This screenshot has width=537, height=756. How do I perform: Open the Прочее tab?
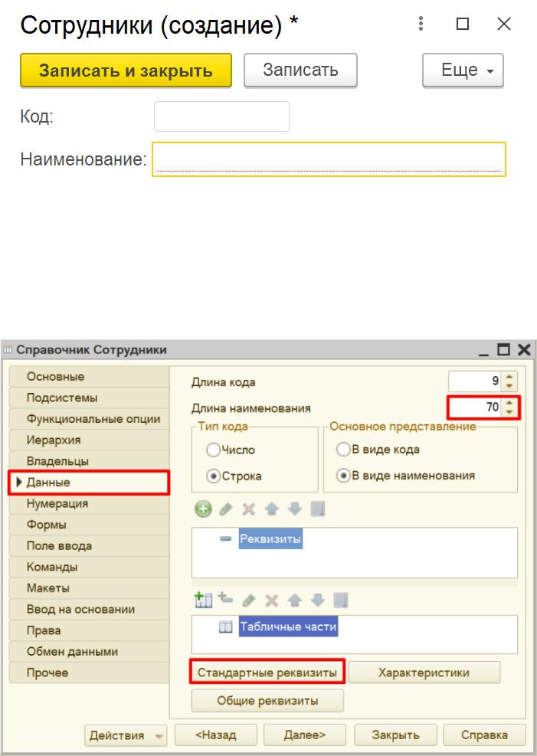pos(89,673)
